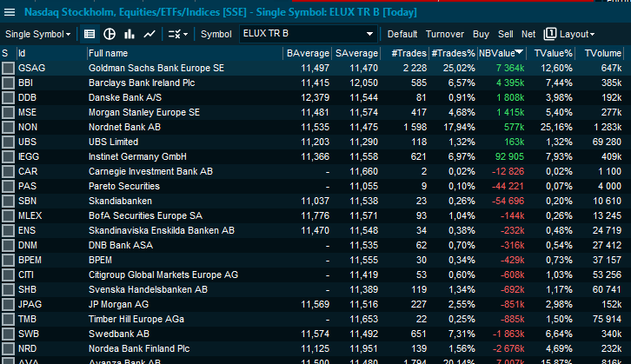Screen dimensions: 631x364
Task: Tick the JPAG row checkbox
Action: [8, 304]
